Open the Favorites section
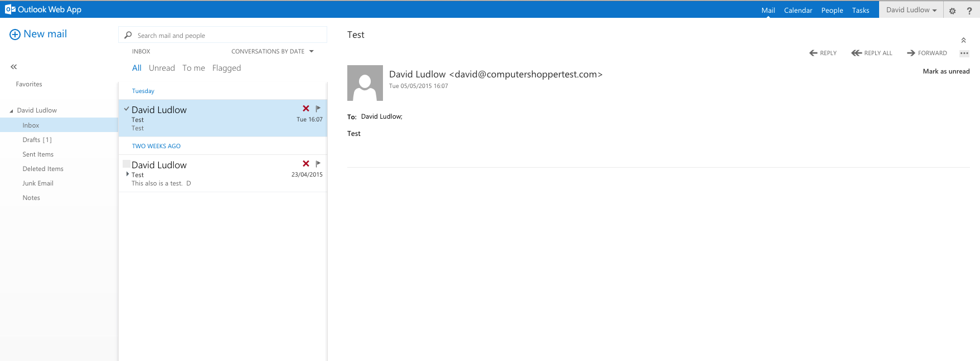 tap(29, 84)
